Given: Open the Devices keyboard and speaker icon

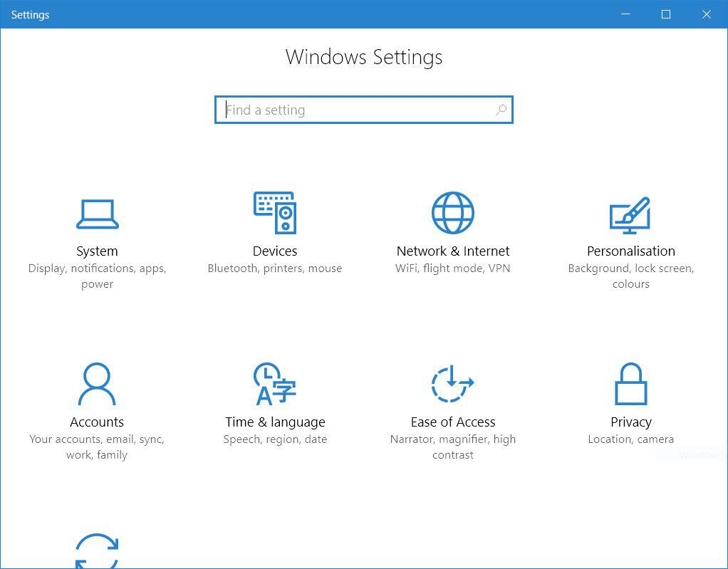Looking at the screenshot, I should coord(275,212).
